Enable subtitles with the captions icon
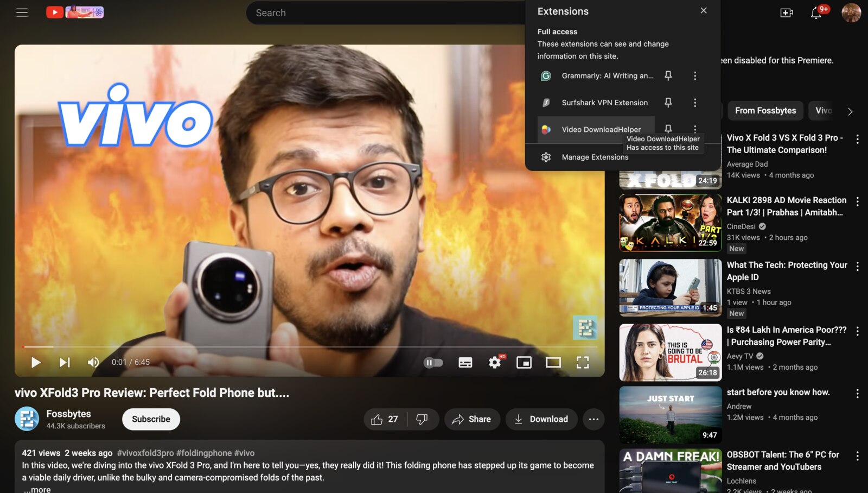 (x=465, y=362)
